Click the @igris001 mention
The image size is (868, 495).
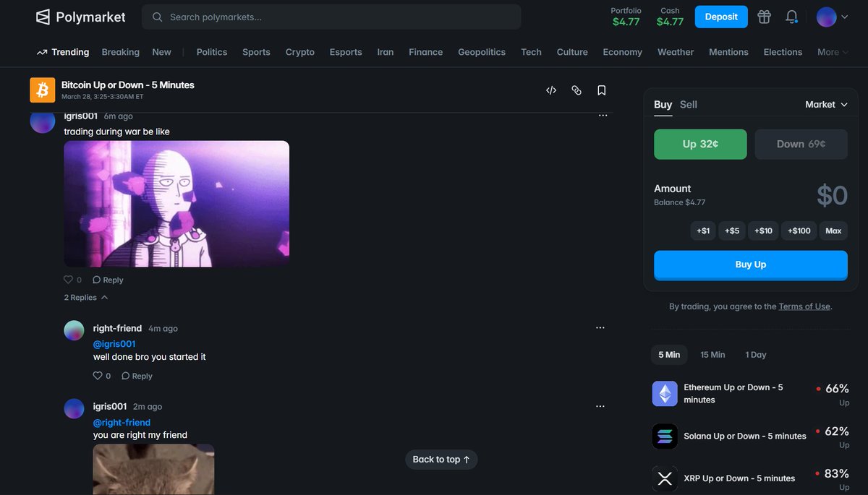click(x=114, y=344)
